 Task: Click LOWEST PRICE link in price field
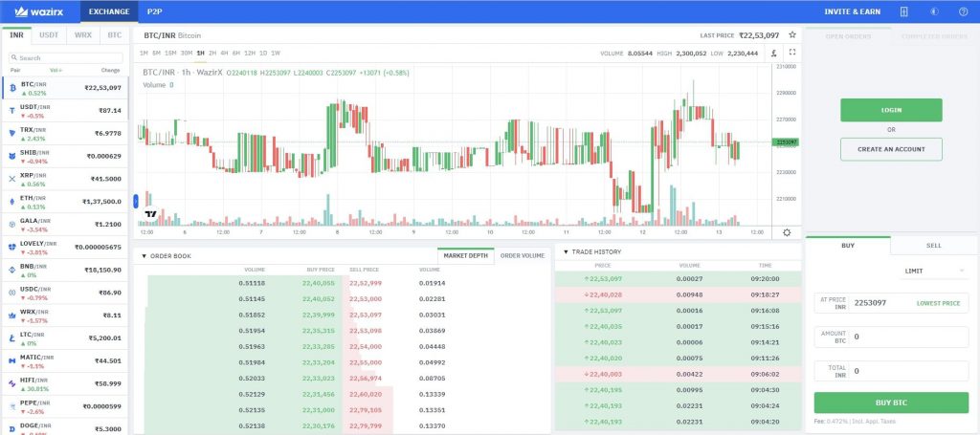point(938,303)
